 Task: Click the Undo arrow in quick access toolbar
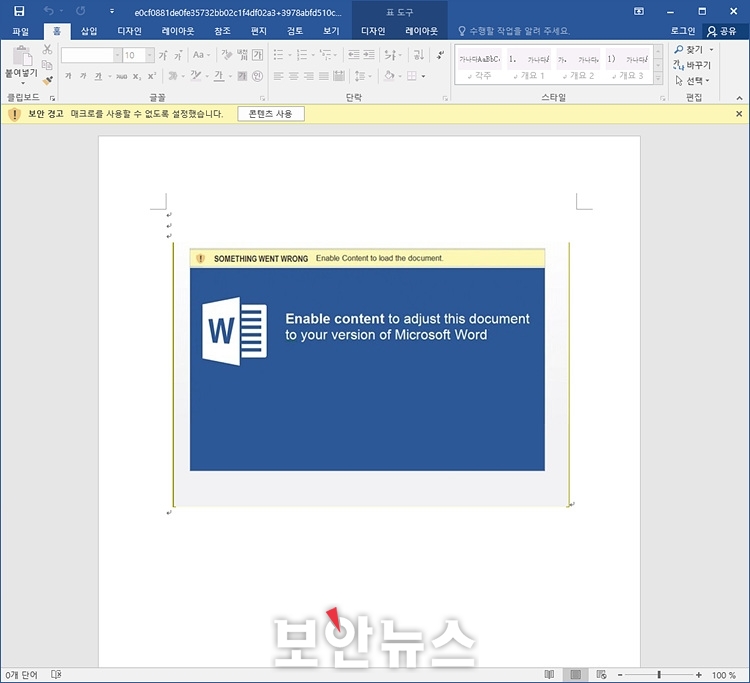tap(49, 11)
